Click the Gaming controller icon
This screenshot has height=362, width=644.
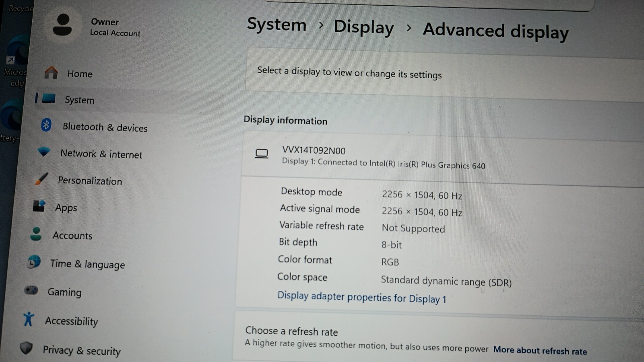point(31,290)
